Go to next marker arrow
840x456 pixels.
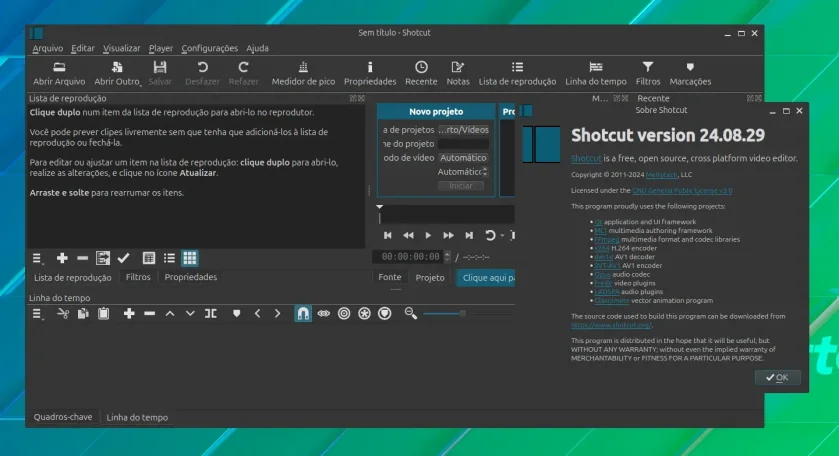[278, 313]
